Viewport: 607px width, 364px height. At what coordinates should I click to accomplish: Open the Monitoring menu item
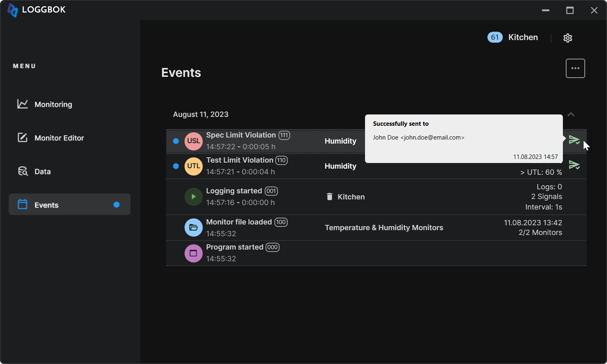point(53,104)
